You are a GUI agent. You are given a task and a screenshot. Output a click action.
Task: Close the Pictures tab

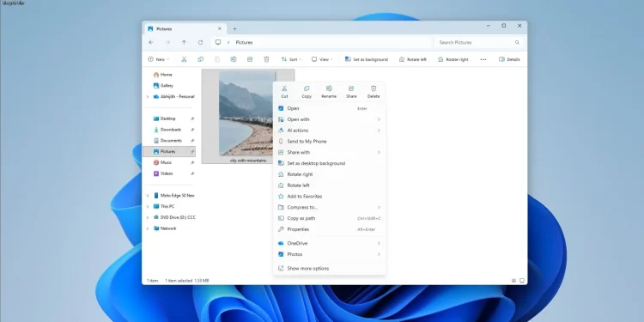219,28
